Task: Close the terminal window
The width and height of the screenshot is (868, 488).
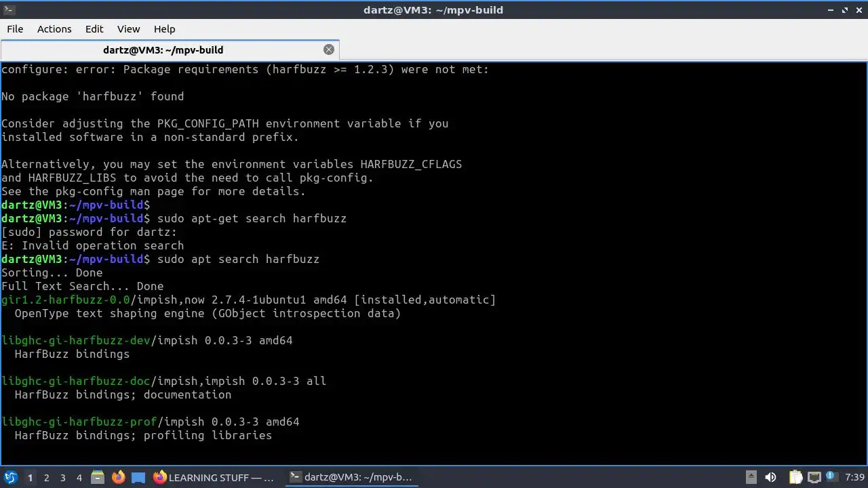Action: (x=859, y=9)
